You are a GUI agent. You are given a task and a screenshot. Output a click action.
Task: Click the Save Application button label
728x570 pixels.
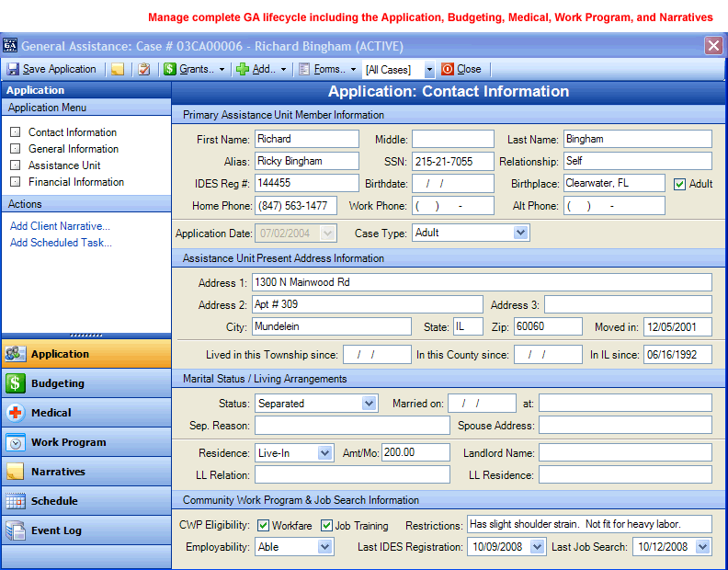point(60,69)
